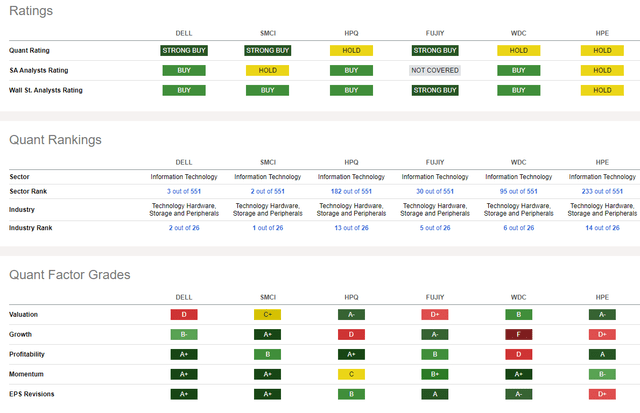The height and width of the screenshot is (413, 640).
Task: Click WDC Profitability grade D
Action: point(519,354)
